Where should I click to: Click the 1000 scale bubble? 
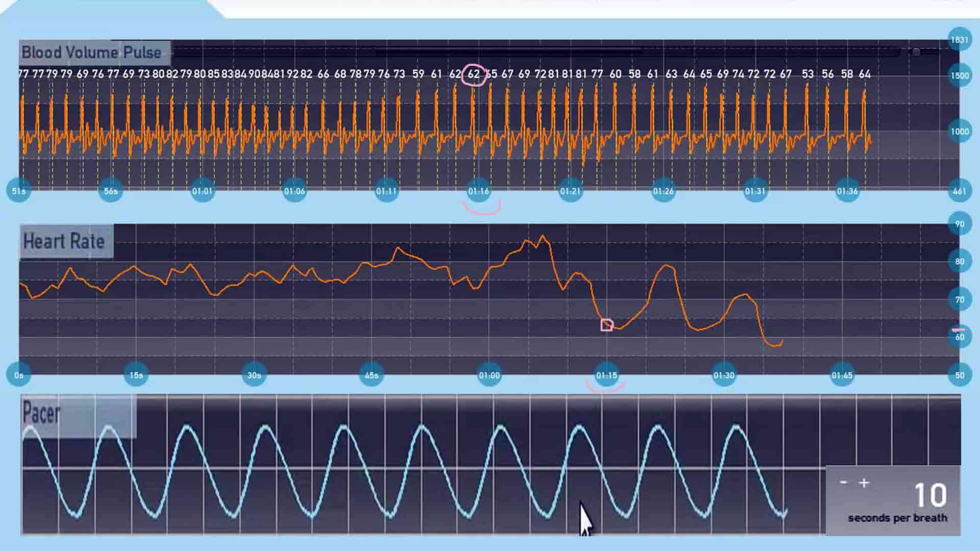tap(960, 131)
